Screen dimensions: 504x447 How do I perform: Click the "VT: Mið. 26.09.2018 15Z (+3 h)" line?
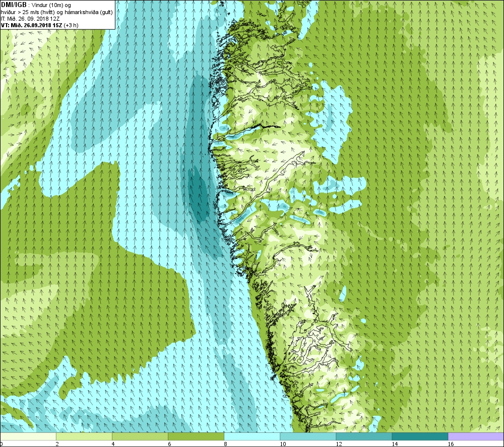39,25
